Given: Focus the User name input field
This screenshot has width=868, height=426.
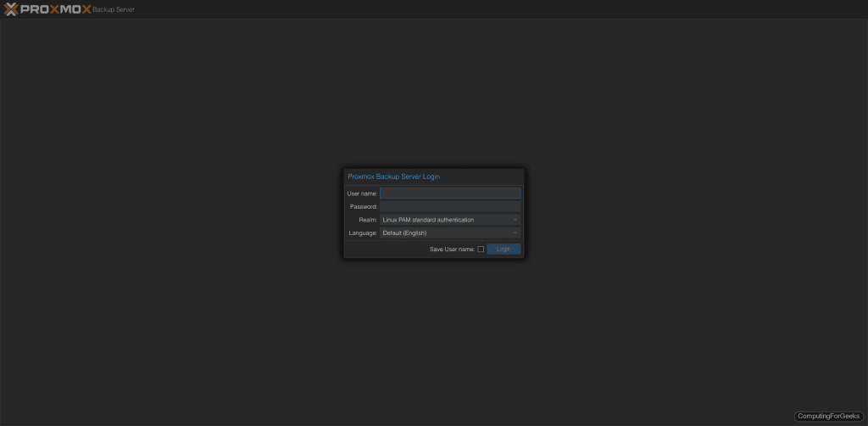Looking at the screenshot, I should pyautogui.click(x=450, y=193).
